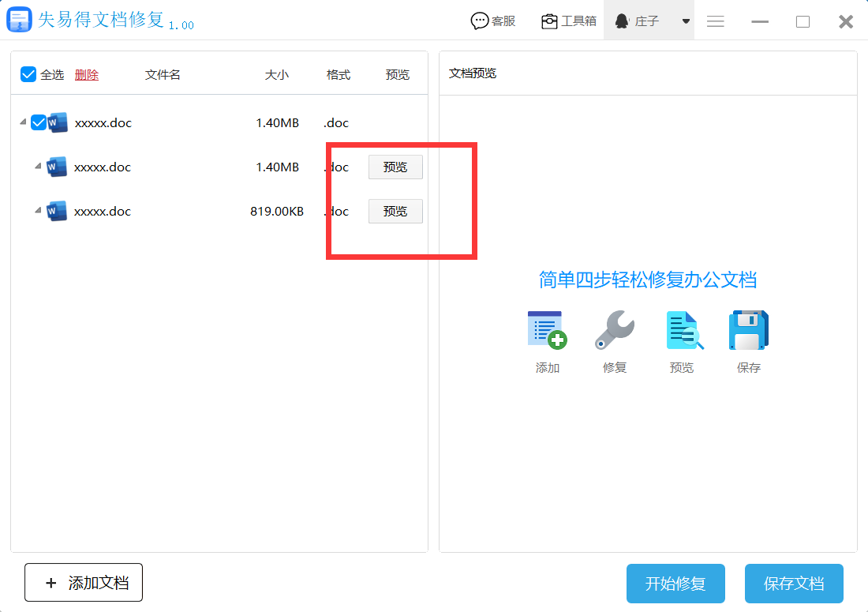Click the 预览 document-magnifier icon
The height and width of the screenshot is (612, 868).
pyautogui.click(x=684, y=330)
